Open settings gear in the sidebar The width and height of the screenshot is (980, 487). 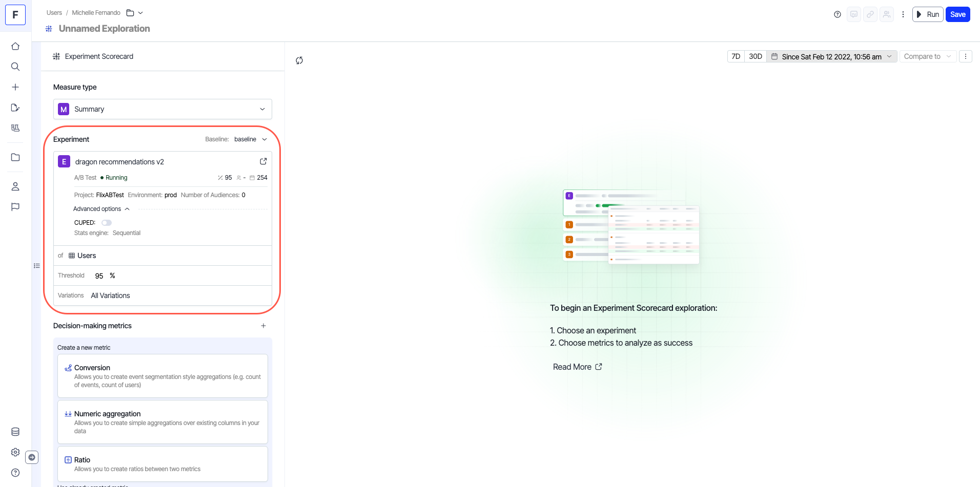click(15, 452)
